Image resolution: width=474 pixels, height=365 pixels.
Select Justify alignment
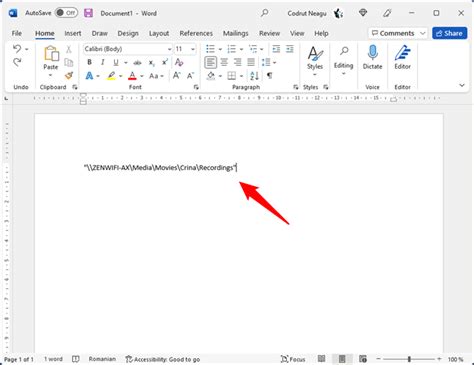tap(251, 62)
